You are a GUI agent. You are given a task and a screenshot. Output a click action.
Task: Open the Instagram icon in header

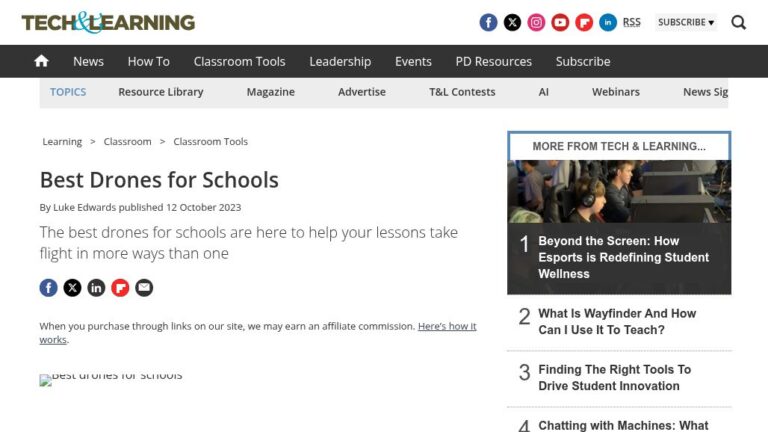pos(536,23)
